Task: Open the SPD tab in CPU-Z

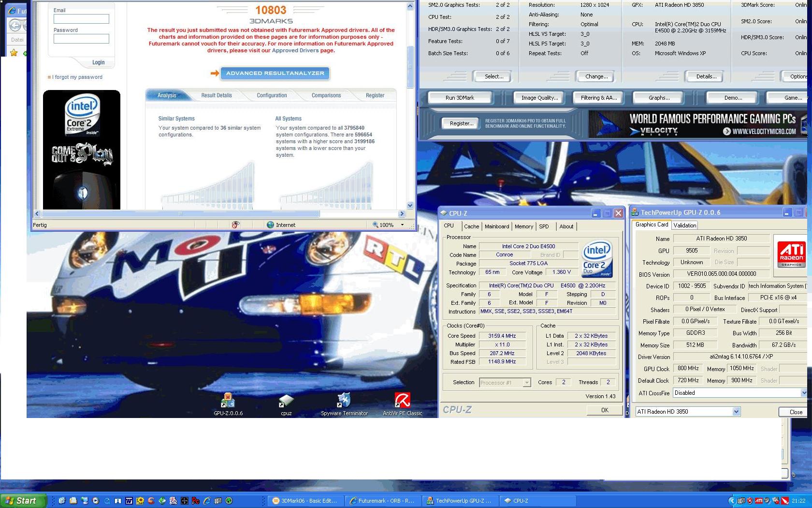Action: [544, 226]
